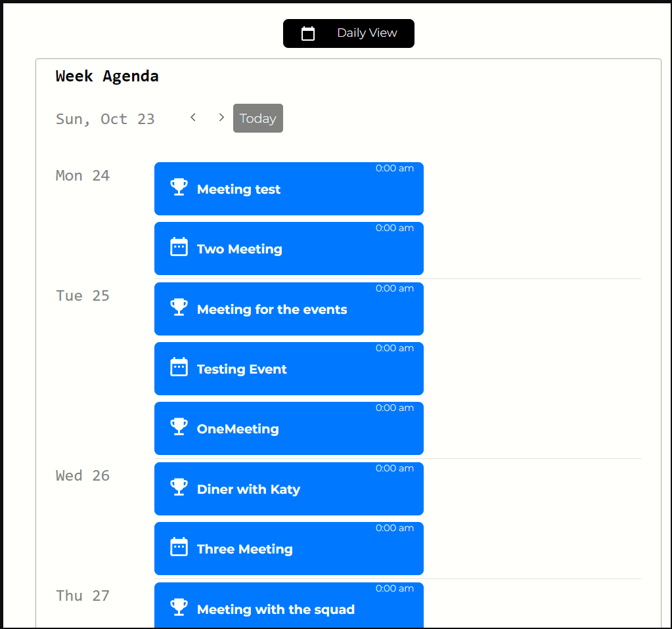Click trophy icon on Meeting test event

tap(179, 187)
